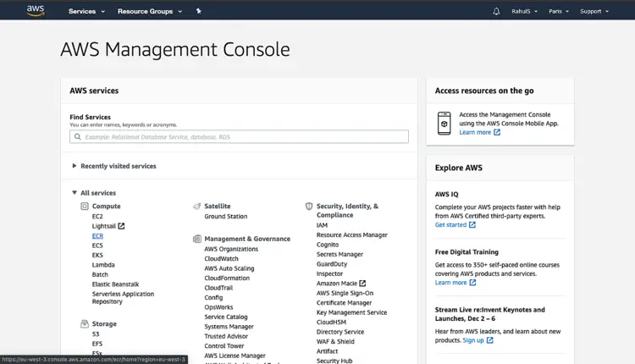Viewport: 635px width, 364px height.
Task: Open AWS Single Sign-On
Action: [345, 293]
